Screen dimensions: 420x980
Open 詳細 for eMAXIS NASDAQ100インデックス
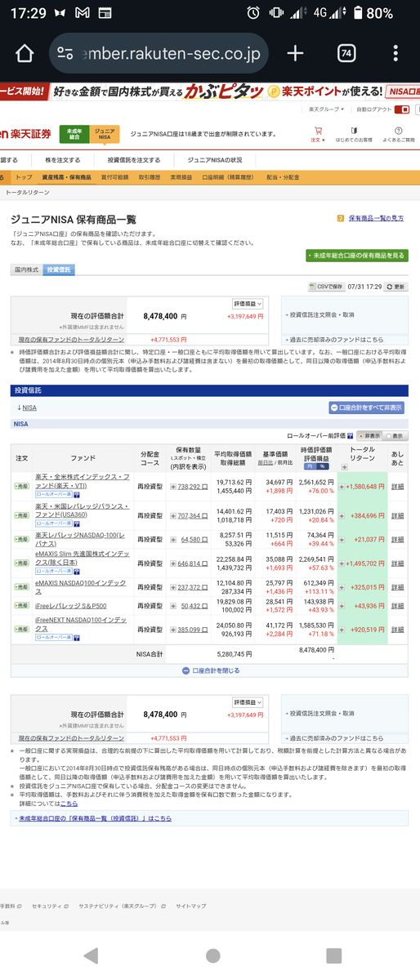tap(397, 587)
